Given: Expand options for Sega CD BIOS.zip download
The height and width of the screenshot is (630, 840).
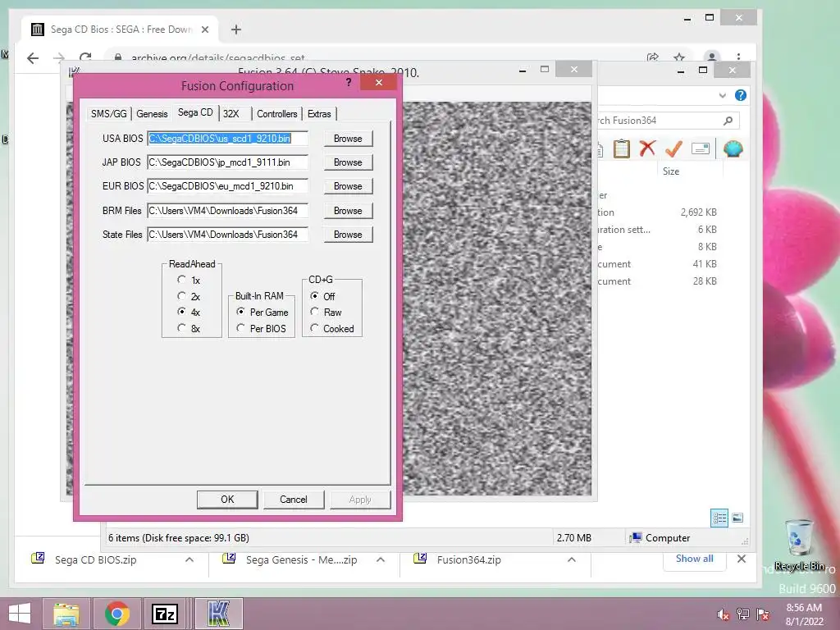Looking at the screenshot, I should [x=189, y=559].
